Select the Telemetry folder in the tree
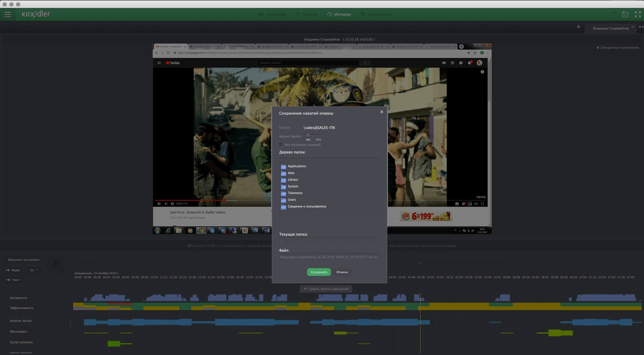Viewport: 644px width, 355px height. click(292, 193)
